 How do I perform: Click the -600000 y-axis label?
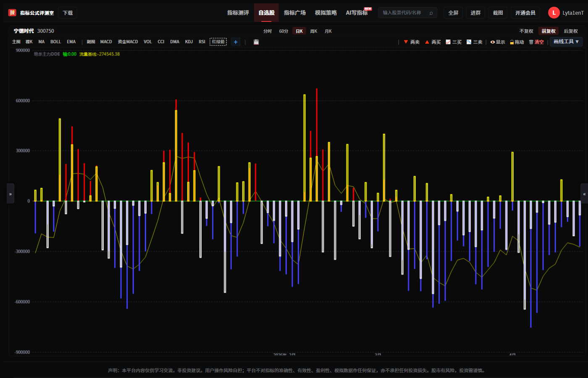22,302
